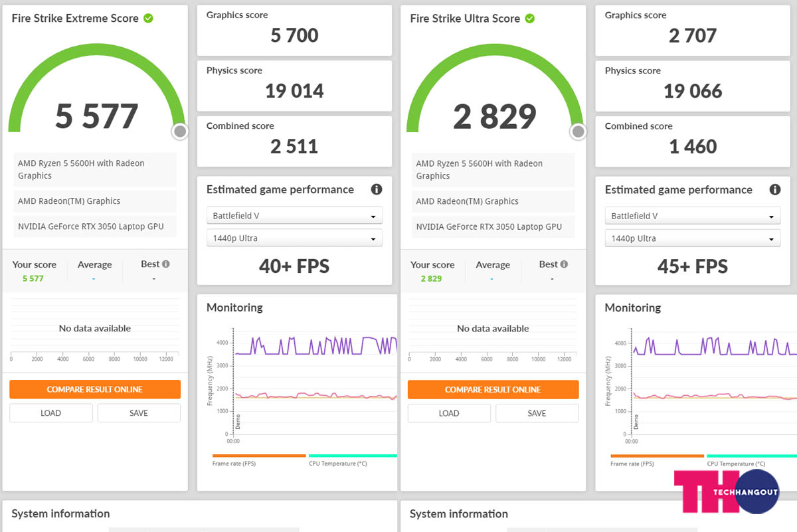Click the AMD Radeon(TM) Graphics row in Extreme panel
Image resolution: width=797 pixels, height=532 pixels.
point(95,201)
